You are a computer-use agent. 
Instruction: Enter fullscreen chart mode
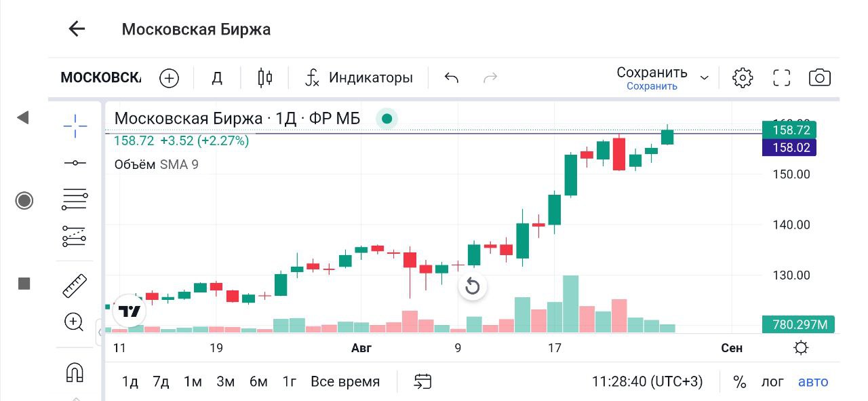click(x=782, y=78)
